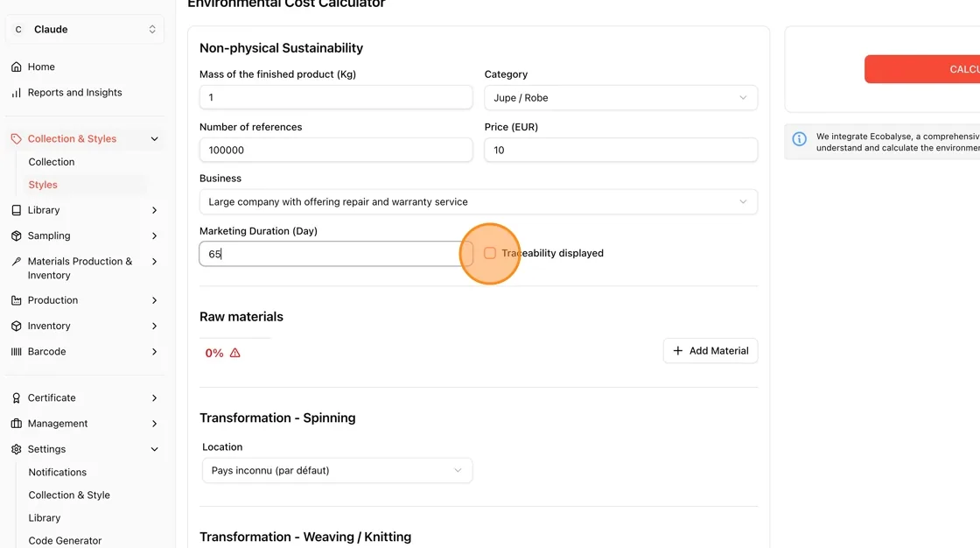Click the Raw materials heading
Image resolution: width=980 pixels, height=548 pixels.
241,317
